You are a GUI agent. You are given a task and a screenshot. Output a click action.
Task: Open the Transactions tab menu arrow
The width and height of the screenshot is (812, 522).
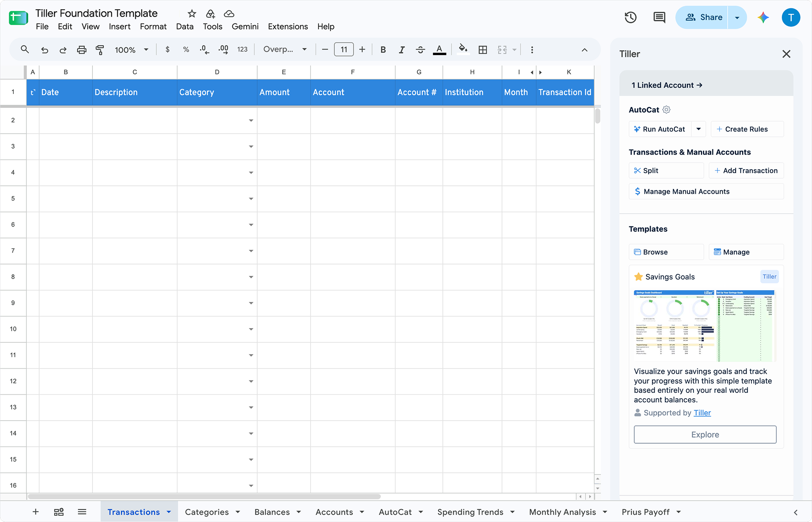pos(169,512)
